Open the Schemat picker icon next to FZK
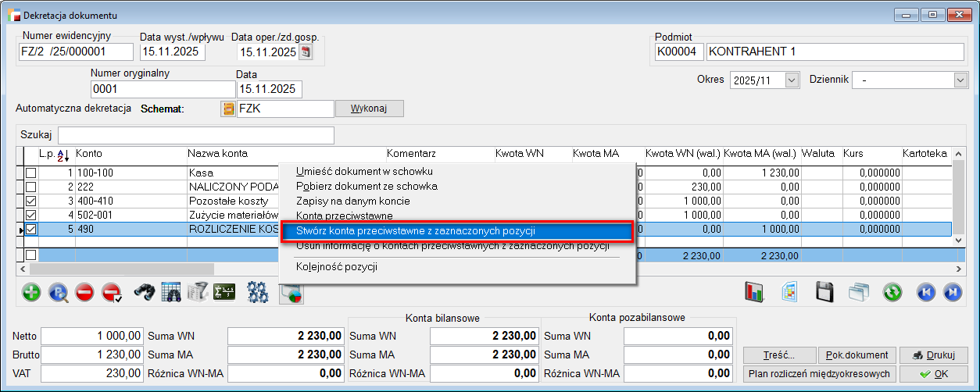 tap(228, 109)
